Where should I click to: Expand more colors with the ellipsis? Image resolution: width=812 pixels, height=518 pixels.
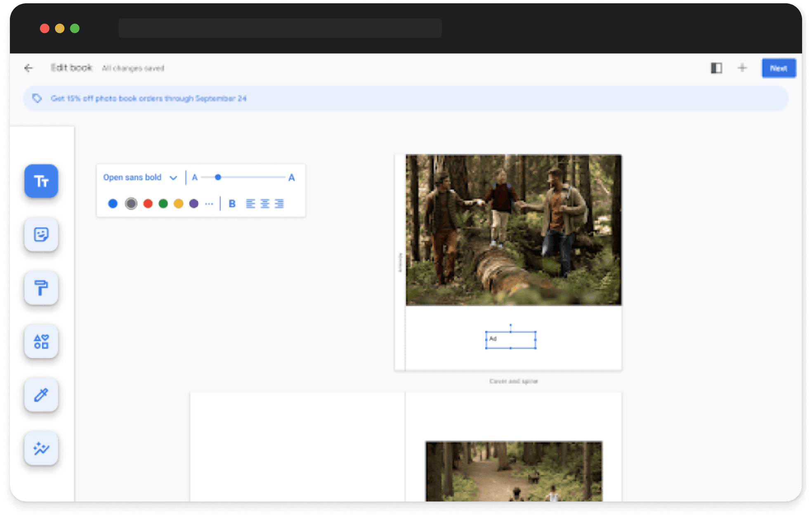coord(209,204)
